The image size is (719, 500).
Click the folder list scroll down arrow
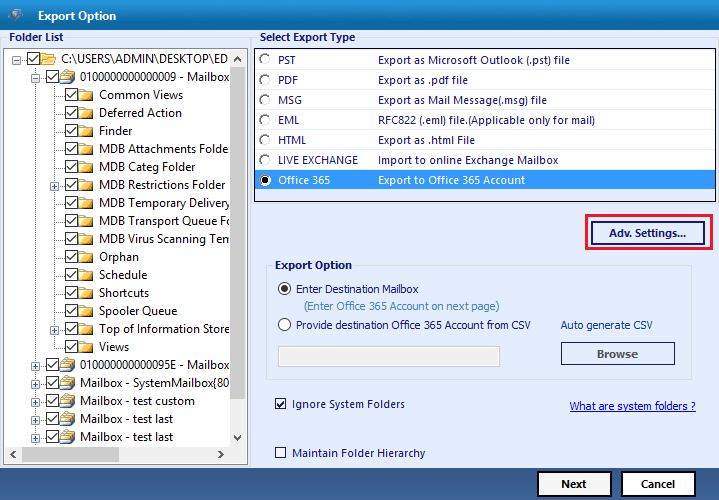pos(238,438)
